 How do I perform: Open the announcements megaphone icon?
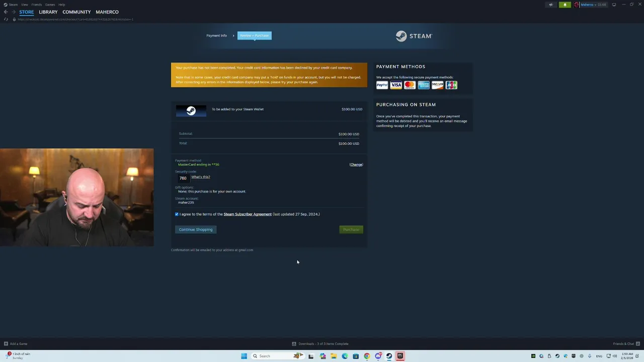[x=551, y=5]
